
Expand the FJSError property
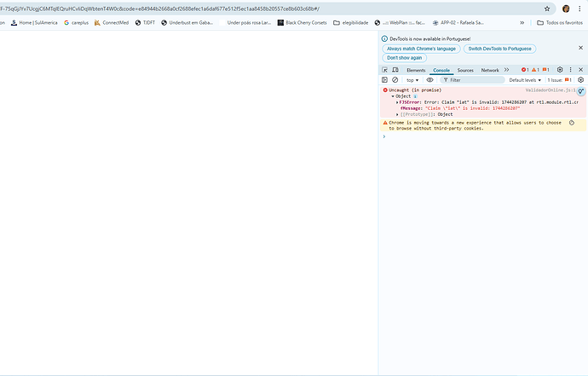tap(397, 102)
